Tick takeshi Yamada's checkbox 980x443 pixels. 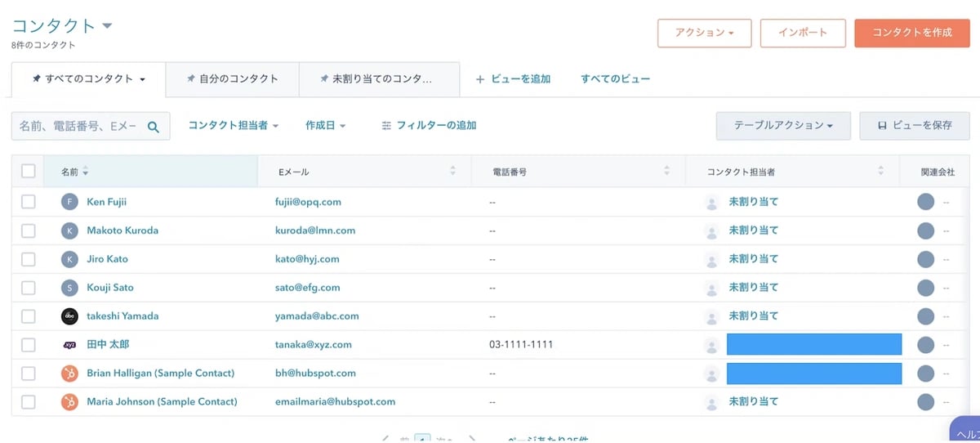29,316
